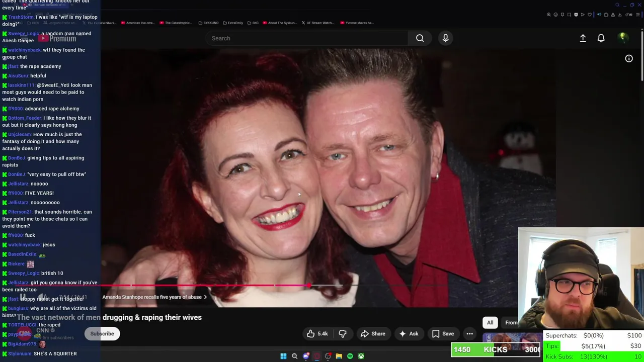
Task: Dislike the video with thumbs down
Action: (x=342, y=334)
